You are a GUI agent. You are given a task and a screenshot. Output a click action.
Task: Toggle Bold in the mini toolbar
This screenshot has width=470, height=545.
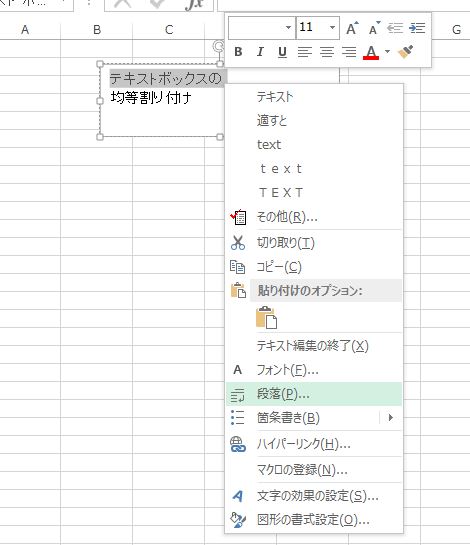click(x=238, y=52)
